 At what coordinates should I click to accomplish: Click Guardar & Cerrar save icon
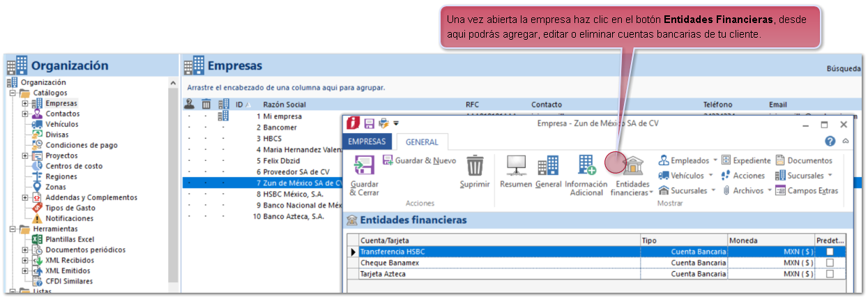coord(365,166)
